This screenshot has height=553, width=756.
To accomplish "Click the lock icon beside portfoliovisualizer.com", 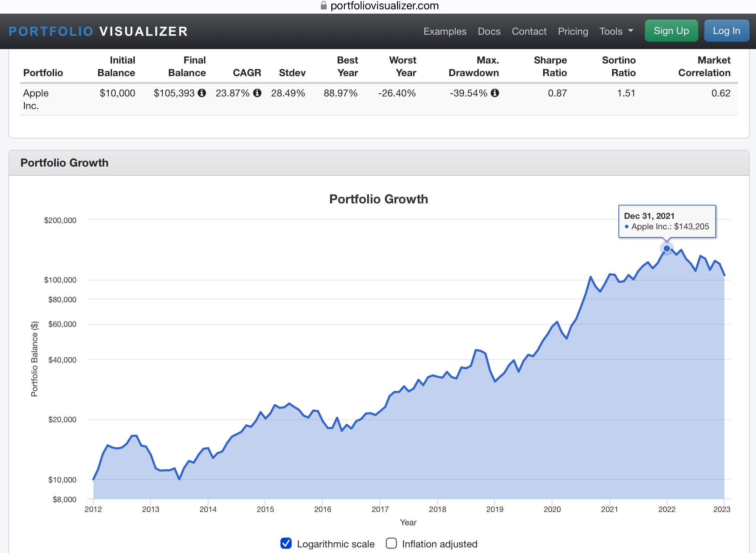I will click(x=324, y=5).
